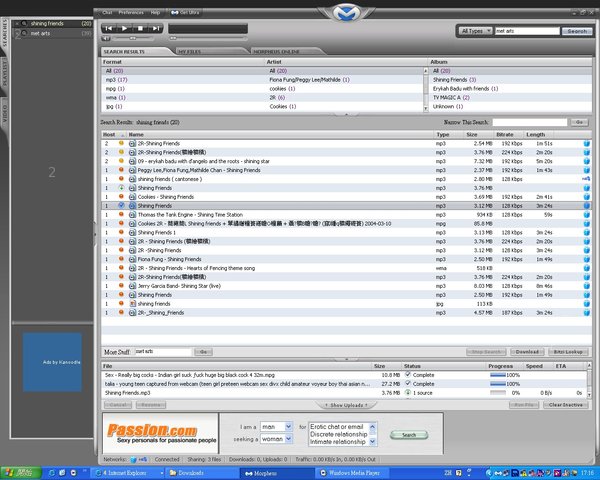
Task: Click cube icon on 2R-_Shining_Friends row
Action: [587, 313]
